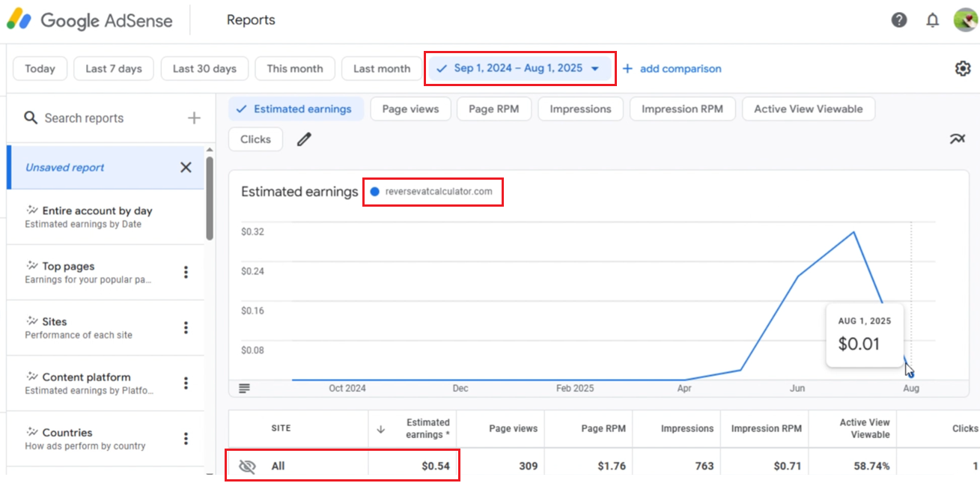Click the Active View Viewable column header

point(865,428)
